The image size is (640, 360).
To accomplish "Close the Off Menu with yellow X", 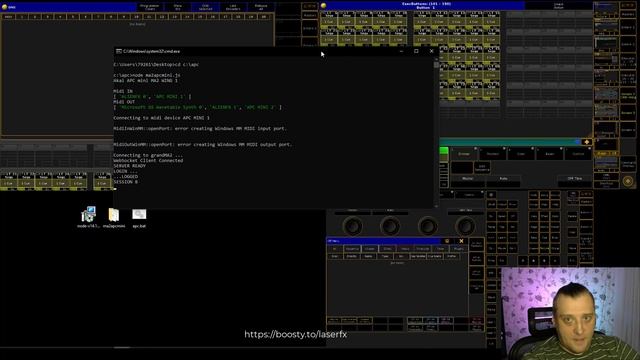I will coord(461,241).
